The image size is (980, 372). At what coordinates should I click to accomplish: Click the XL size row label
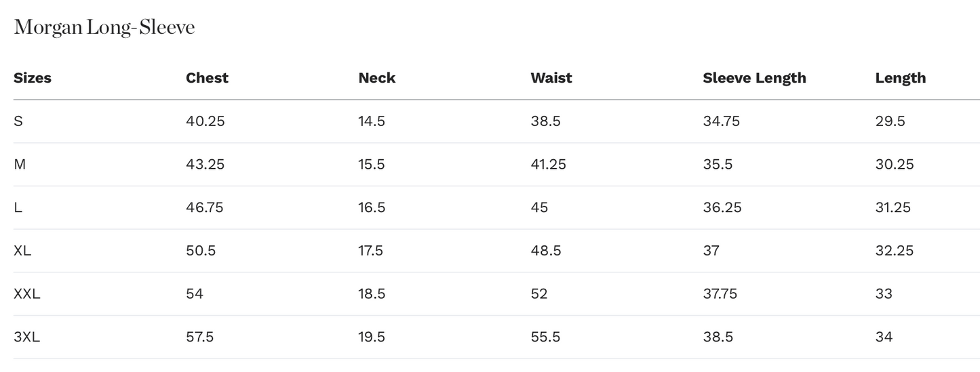(x=22, y=251)
